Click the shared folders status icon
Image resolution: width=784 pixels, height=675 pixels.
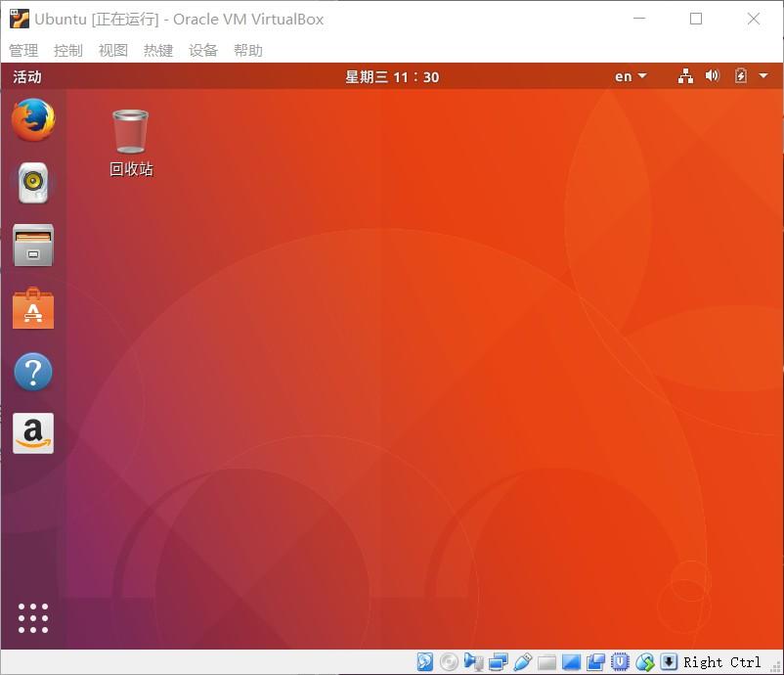546,662
